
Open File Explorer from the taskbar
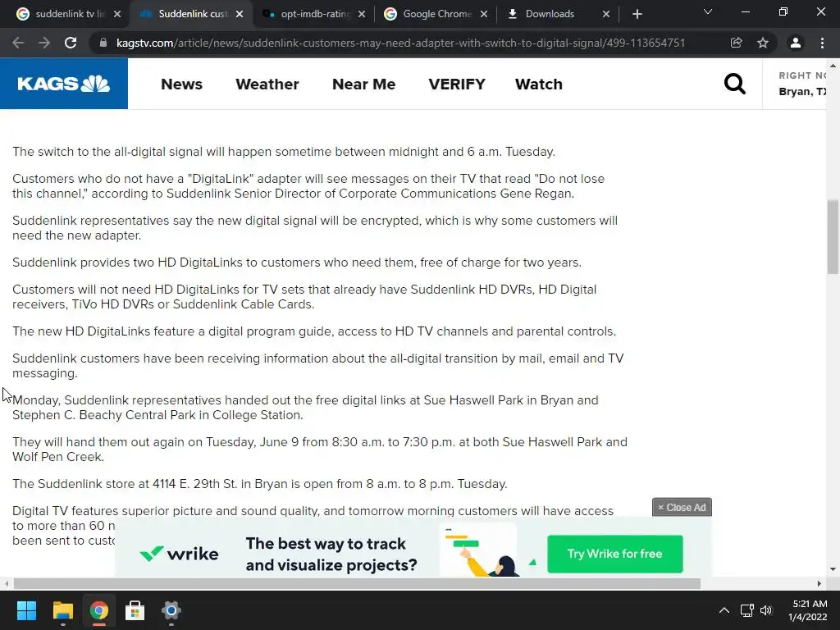point(62,610)
